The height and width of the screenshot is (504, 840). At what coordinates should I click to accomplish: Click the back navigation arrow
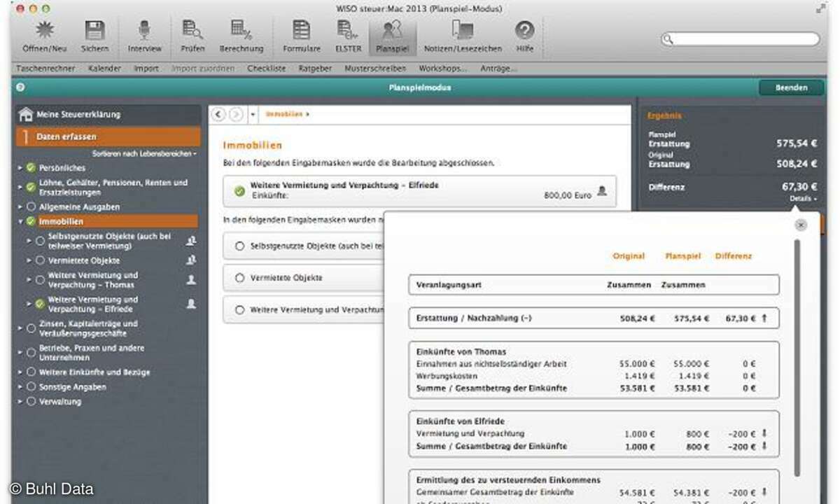click(218, 114)
